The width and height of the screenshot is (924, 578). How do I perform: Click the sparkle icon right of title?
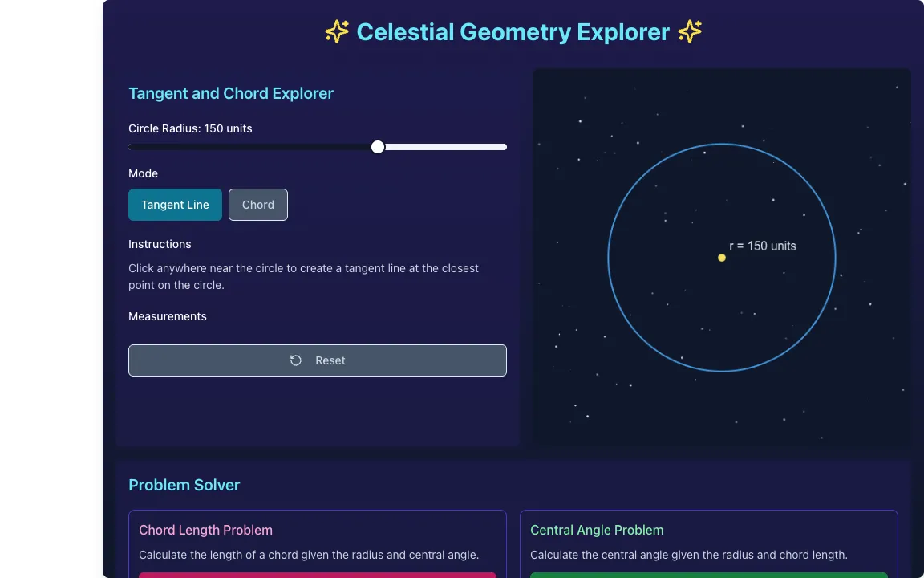[690, 31]
